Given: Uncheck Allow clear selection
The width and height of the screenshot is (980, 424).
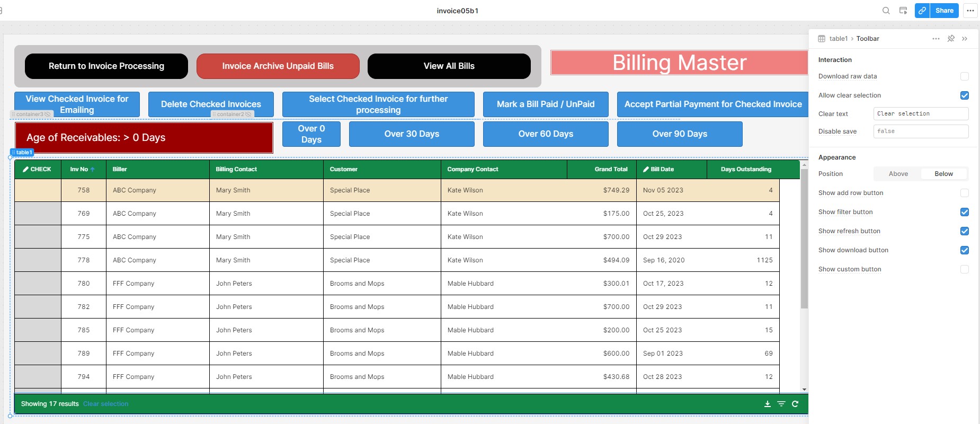Looking at the screenshot, I should click(x=965, y=95).
